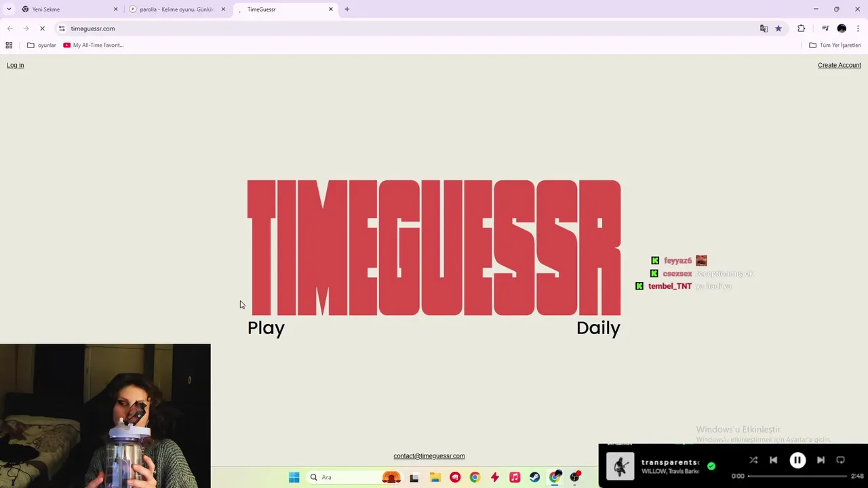Viewport: 868px width, 488px height.
Task: Click the chat username feyyaz6
Action: [677, 261]
